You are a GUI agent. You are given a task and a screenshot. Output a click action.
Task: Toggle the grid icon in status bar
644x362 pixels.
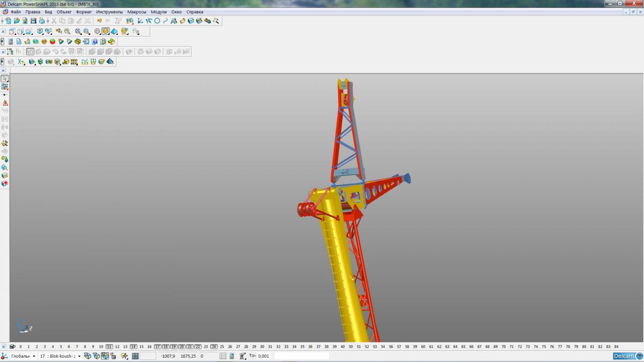135,356
